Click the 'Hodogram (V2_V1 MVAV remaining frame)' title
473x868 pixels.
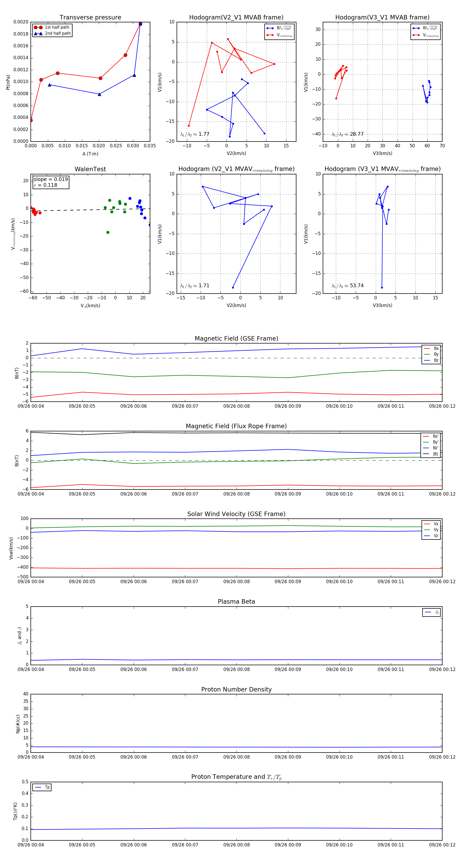pos(236,169)
